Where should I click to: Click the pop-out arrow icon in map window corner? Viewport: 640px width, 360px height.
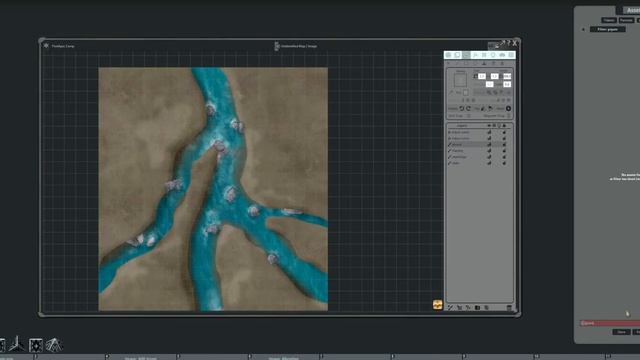(502, 42)
